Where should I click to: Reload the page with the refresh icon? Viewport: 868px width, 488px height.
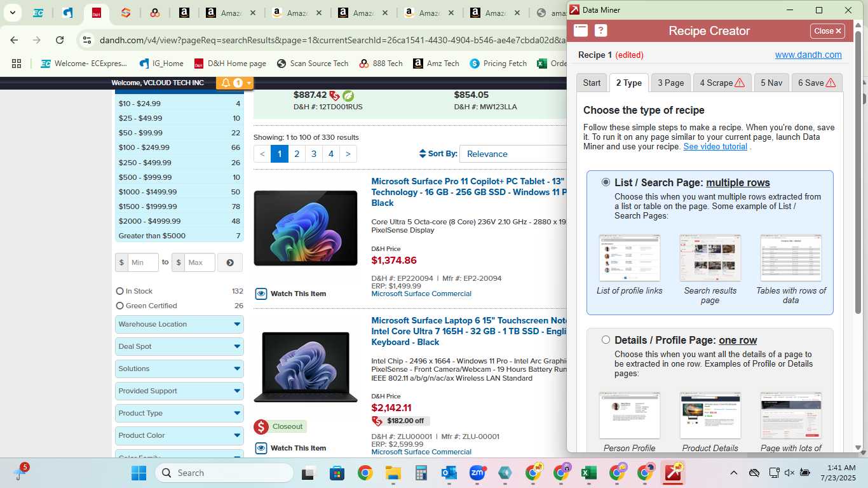pos(60,40)
